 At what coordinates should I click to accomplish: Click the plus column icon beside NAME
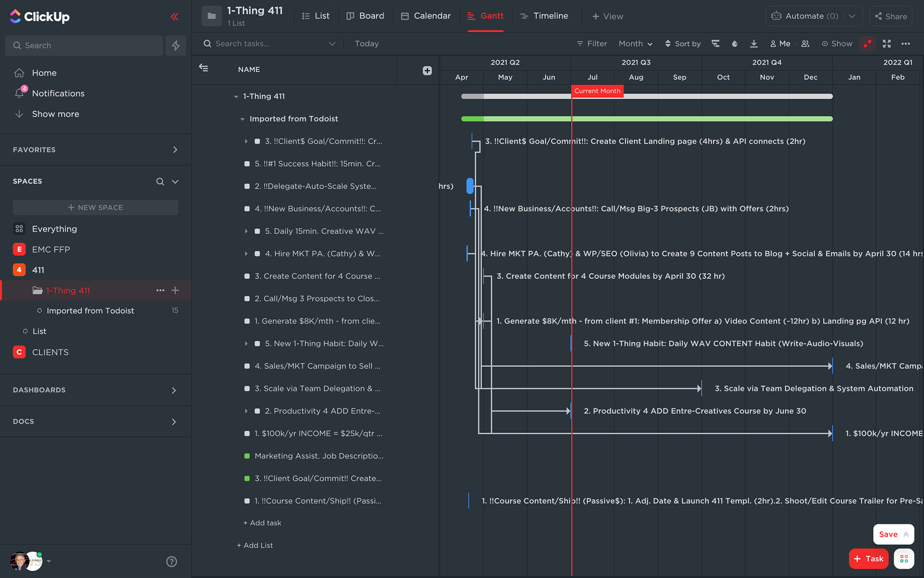click(427, 70)
